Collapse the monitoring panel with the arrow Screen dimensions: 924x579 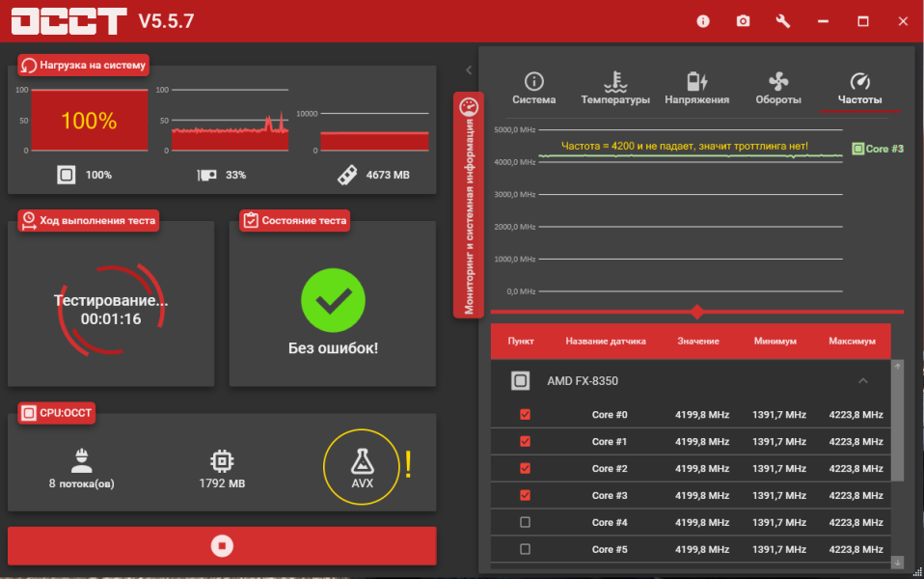(469, 70)
